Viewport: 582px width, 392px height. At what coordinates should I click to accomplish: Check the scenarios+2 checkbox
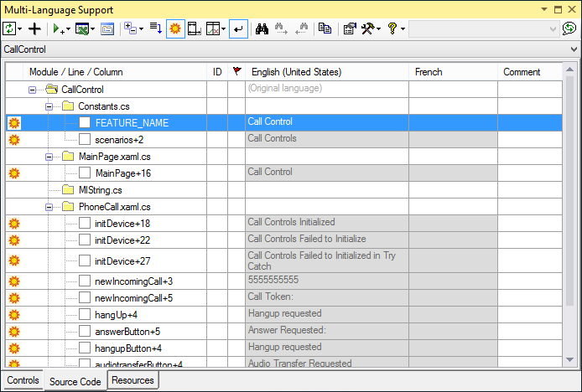pyautogui.click(x=85, y=139)
